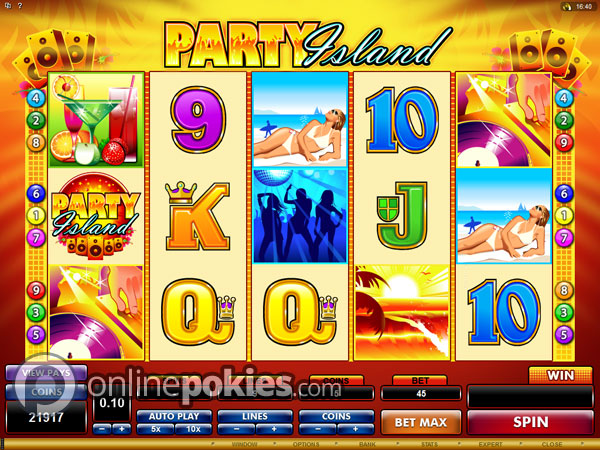Increase number of lines with plus button
The height and width of the screenshot is (450, 600).
pos(274,429)
